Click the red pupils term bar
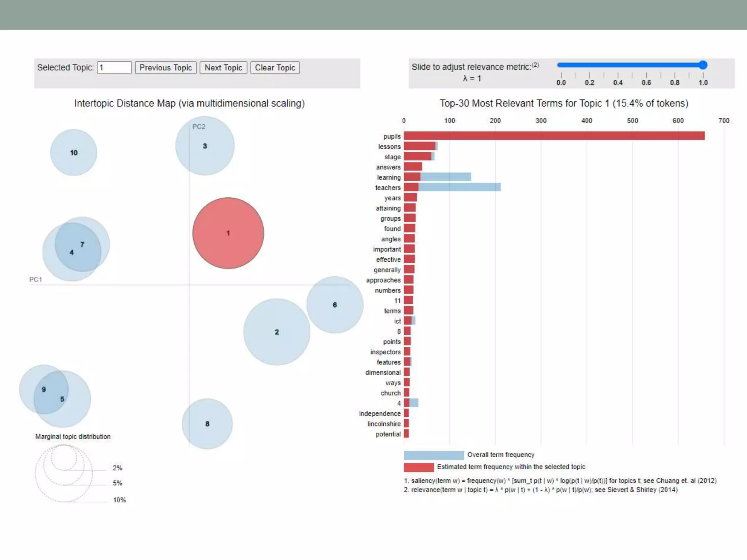The height and width of the screenshot is (560, 747). coord(554,136)
